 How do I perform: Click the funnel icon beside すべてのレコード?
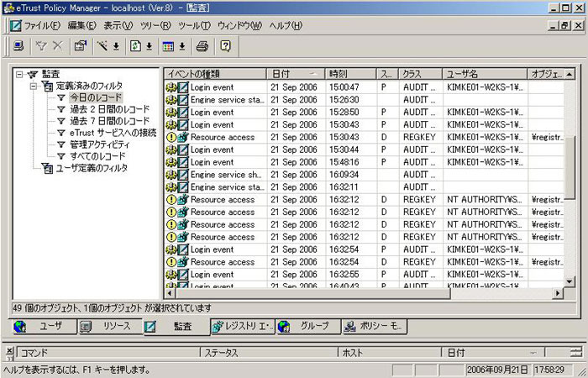click(x=61, y=156)
